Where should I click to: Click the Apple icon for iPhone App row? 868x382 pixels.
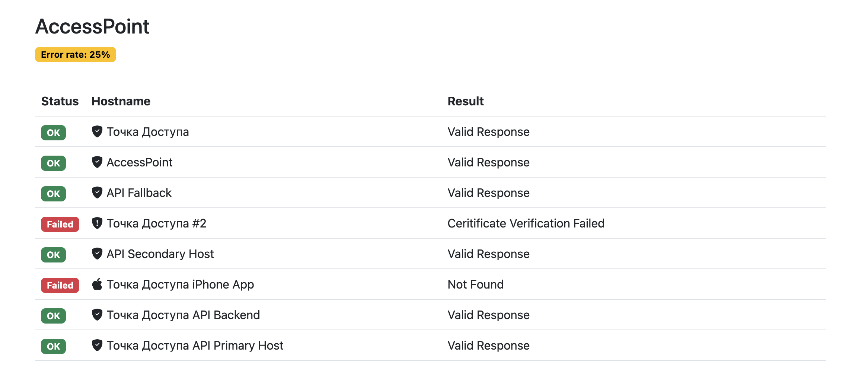click(x=97, y=284)
